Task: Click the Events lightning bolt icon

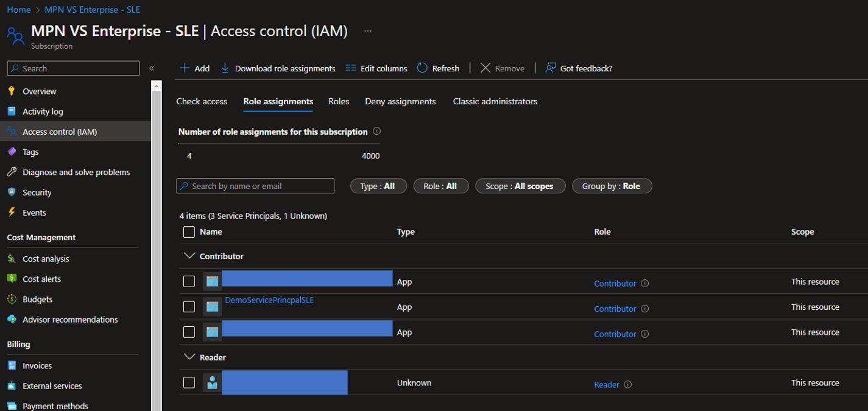Action: [11, 212]
